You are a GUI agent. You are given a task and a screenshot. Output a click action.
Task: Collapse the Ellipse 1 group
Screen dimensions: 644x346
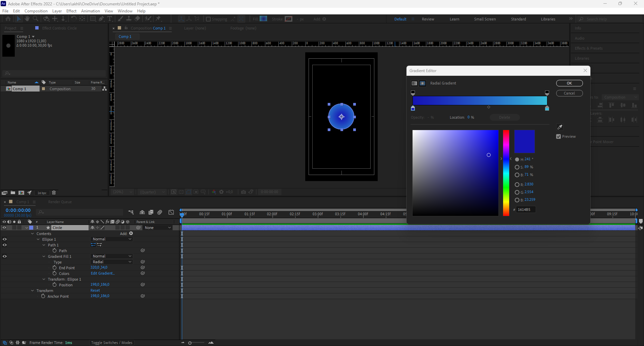[x=38, y=239]
